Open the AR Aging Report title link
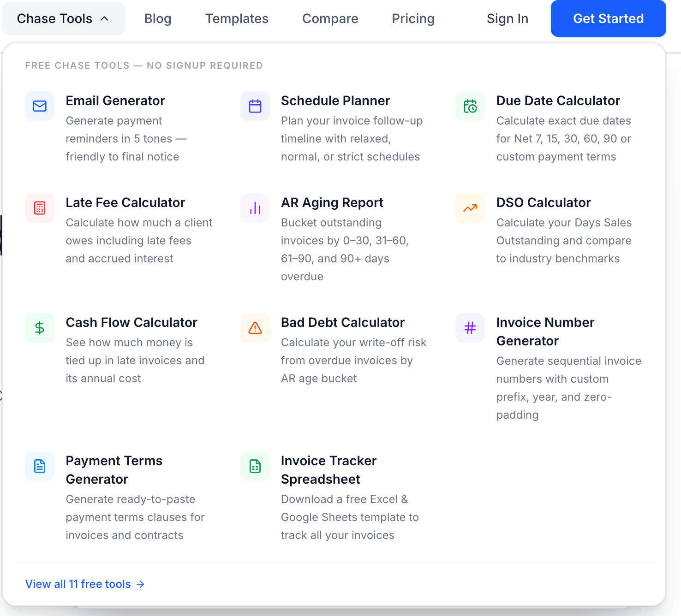Image resolution: width=681 pixels, height=616 pixels. (332, 202)
